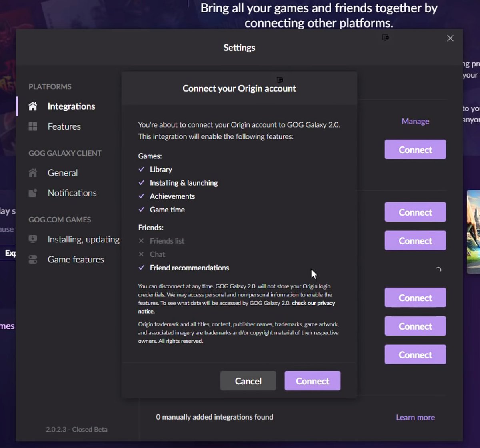The image size is (480, 448).
Task: Click the Manage link for connected platform
Action: pos(415,121)
